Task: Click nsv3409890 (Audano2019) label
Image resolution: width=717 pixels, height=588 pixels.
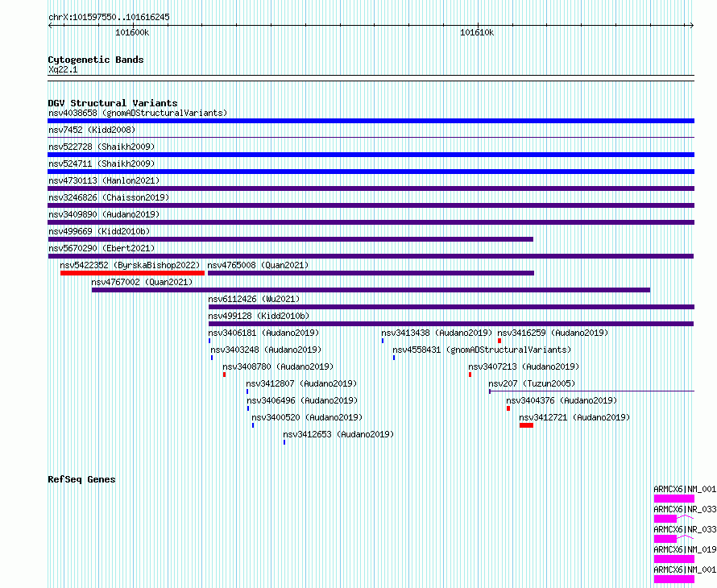Action: pyautogui.click(x=104, y=214)
